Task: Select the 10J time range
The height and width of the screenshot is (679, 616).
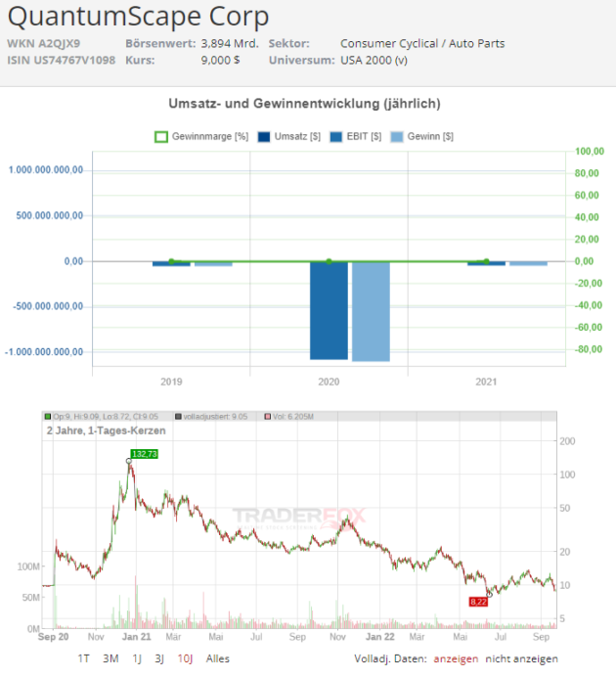Action: pyautogui.click(x=185, y=658)
